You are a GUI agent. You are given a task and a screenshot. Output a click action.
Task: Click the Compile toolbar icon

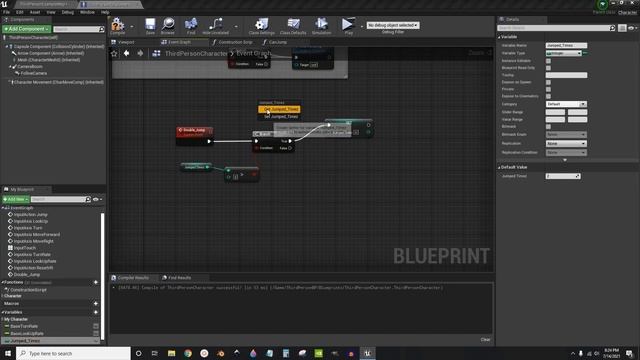pyautogui.click(x=118, y=26)
